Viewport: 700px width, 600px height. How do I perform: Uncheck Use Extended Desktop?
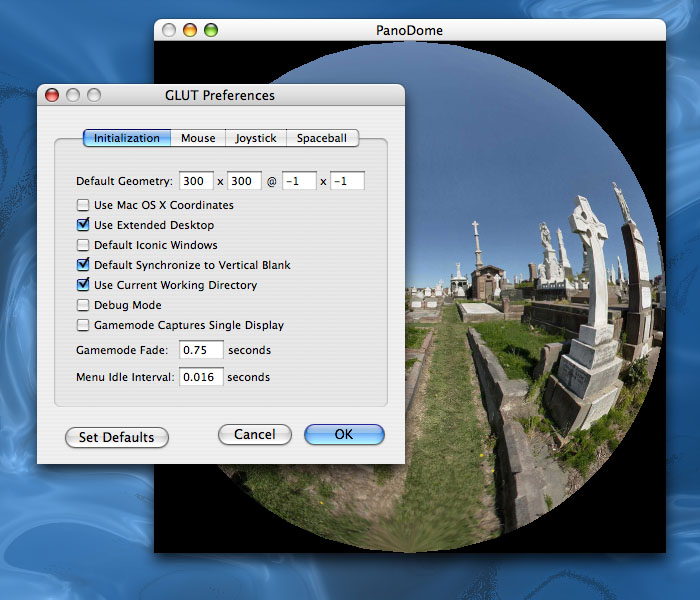(x=83, y=225)
